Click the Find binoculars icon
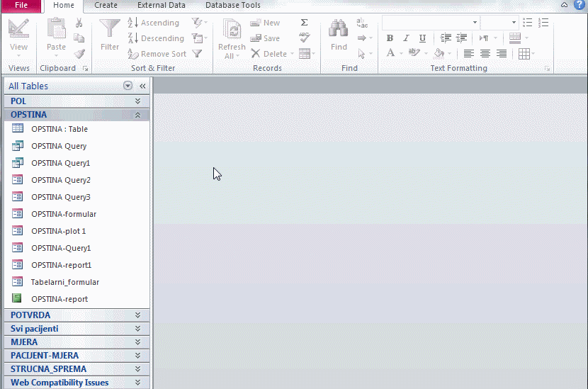This screenshot has height=389, width=588. [x=339, y=30]
